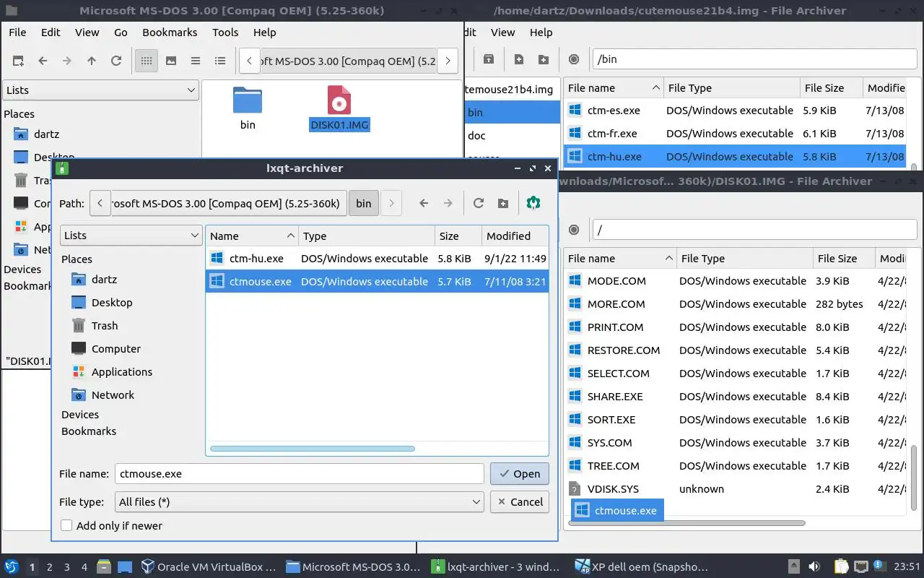The height and width of the screenshot is (578, 924).
Task: Click extract icon in cutemouse archiver toolbar
Action: coord(489,59)
